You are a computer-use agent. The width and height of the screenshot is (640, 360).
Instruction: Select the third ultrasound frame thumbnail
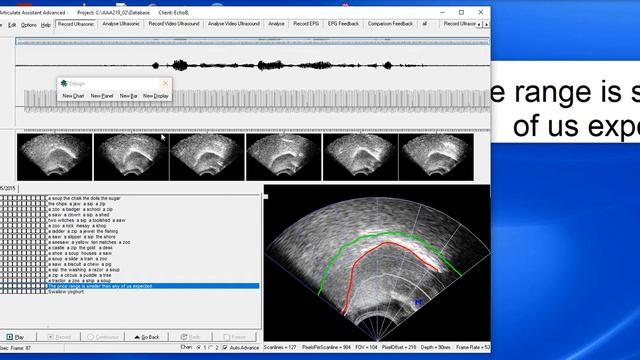pos(207,157)
